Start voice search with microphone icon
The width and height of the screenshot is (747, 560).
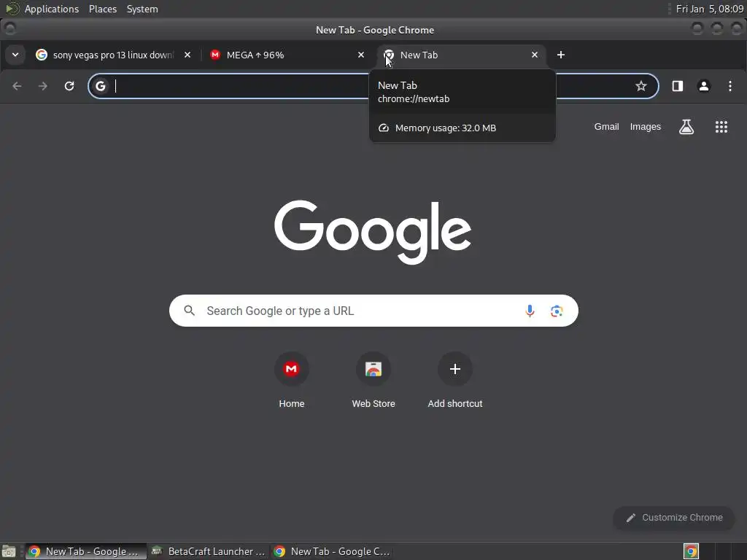pyautogui.click(x=530, y=311)
